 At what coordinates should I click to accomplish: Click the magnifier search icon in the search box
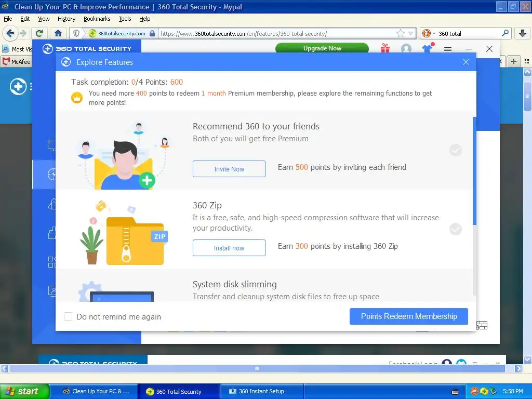[505, 33]
